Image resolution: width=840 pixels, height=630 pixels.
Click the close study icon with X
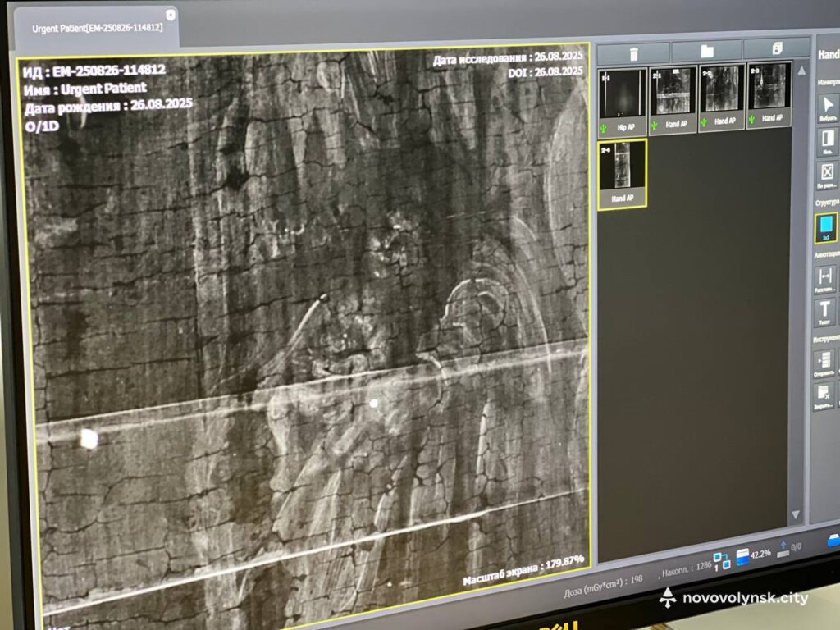coord(824,395)
